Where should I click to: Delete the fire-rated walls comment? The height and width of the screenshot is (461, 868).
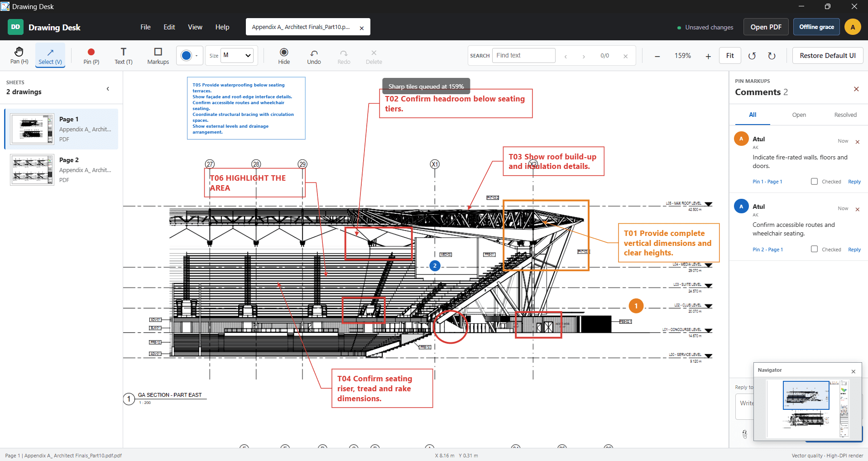[857, 142]
